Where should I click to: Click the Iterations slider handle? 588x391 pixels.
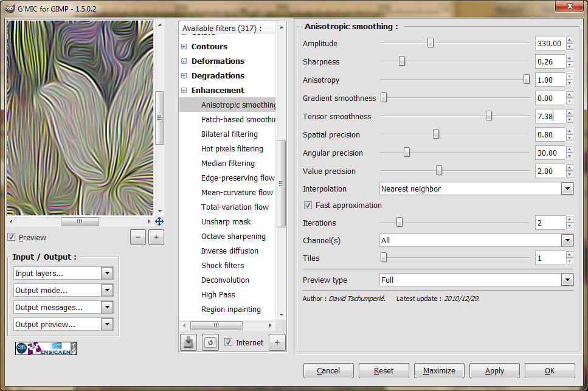click(399, 223)
